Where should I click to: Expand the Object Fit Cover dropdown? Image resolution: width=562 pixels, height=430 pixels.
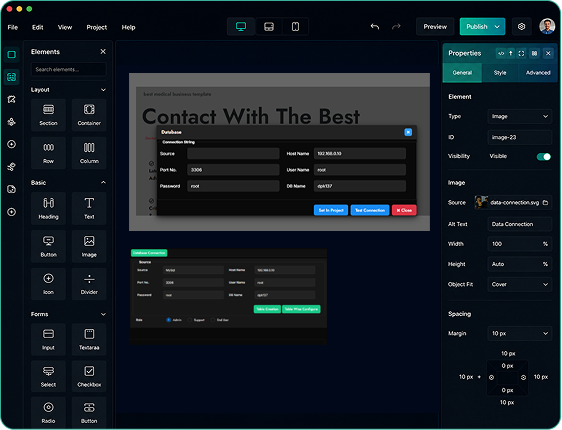coord(520,285)
